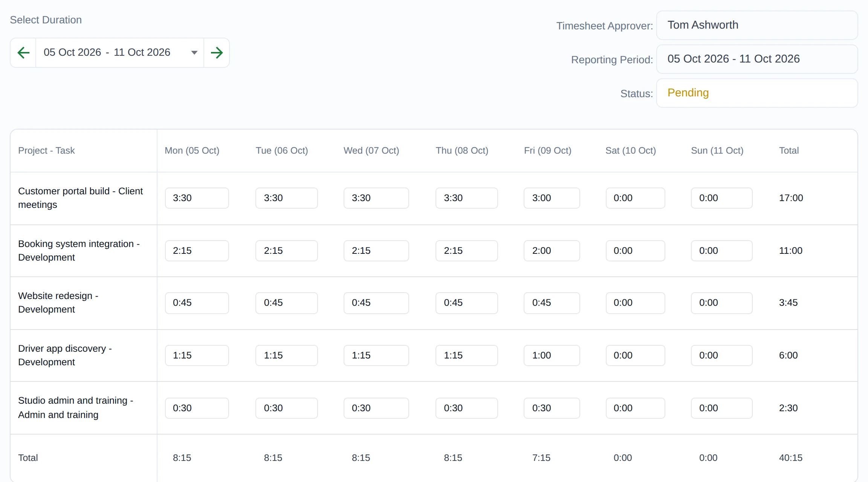Edit Friday hours for Driver app discovery
This screenshot has height=482, width=868.
(552, 355)
